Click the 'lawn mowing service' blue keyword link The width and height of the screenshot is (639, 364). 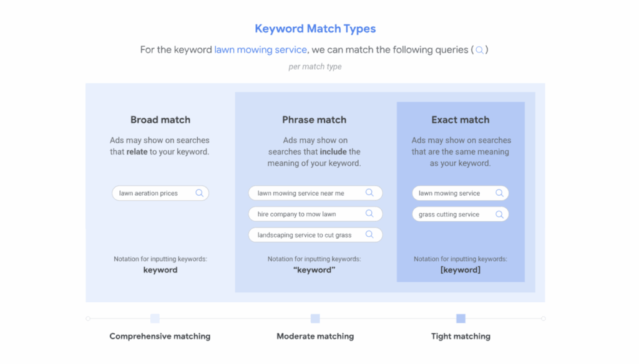pos(260,50)
